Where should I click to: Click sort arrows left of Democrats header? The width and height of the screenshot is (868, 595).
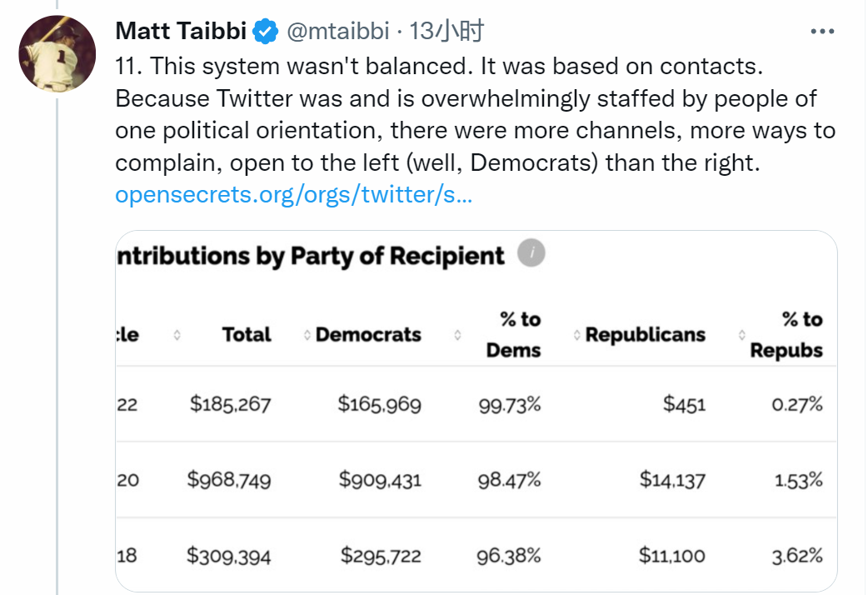pyautogui.click(x=307, y=335)
